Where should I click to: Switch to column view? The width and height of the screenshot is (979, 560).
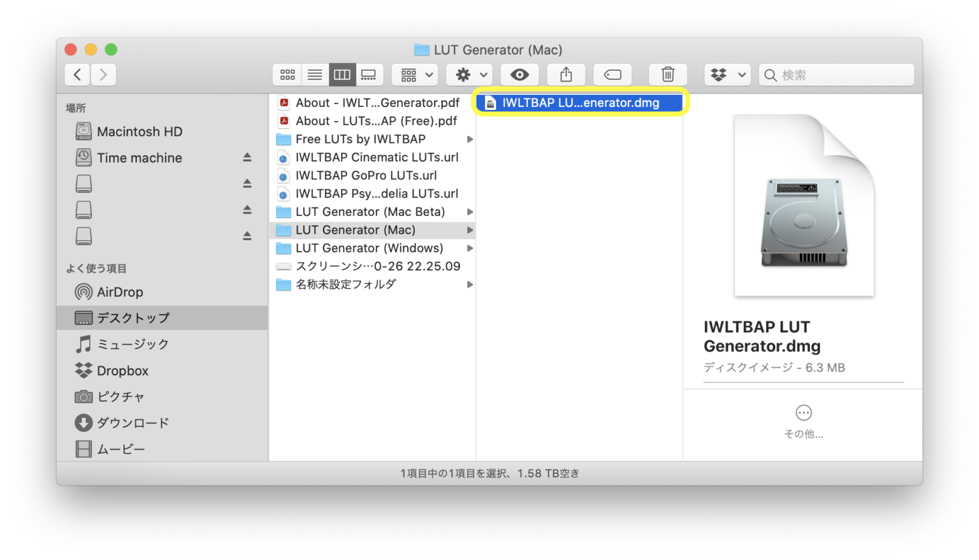[x=342, y=75]
